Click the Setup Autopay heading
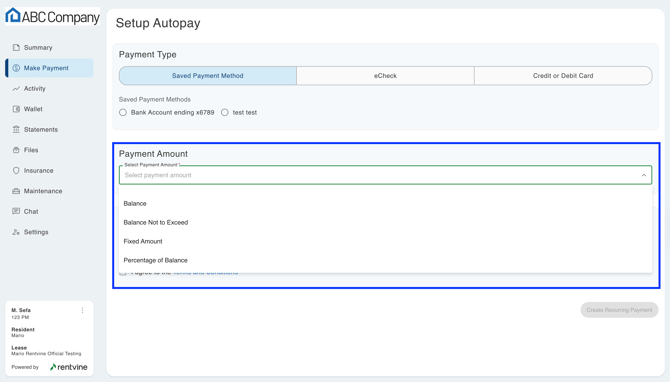This screenshot has width=670, height=382. click(x=158, y=23)
